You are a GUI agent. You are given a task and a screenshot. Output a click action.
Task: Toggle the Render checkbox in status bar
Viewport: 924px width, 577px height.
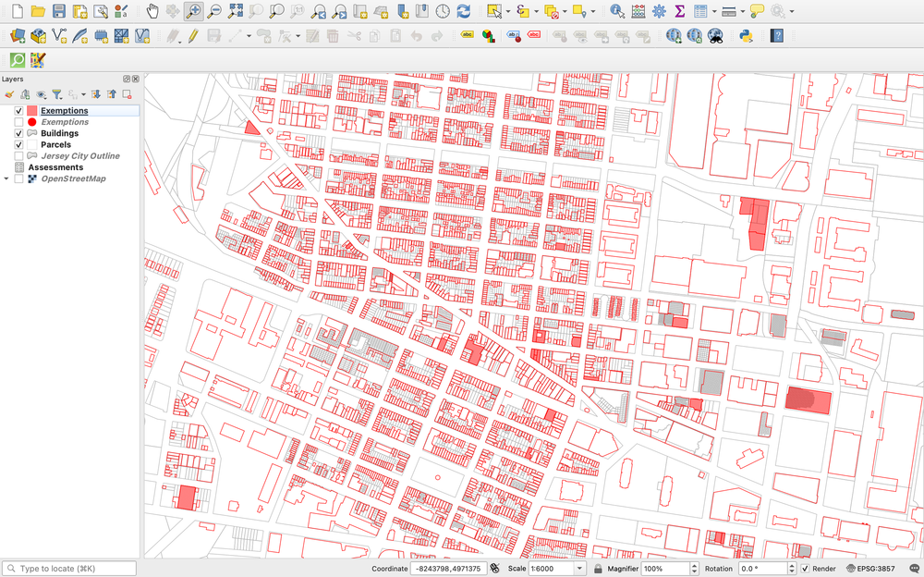(x=805, y=569)
